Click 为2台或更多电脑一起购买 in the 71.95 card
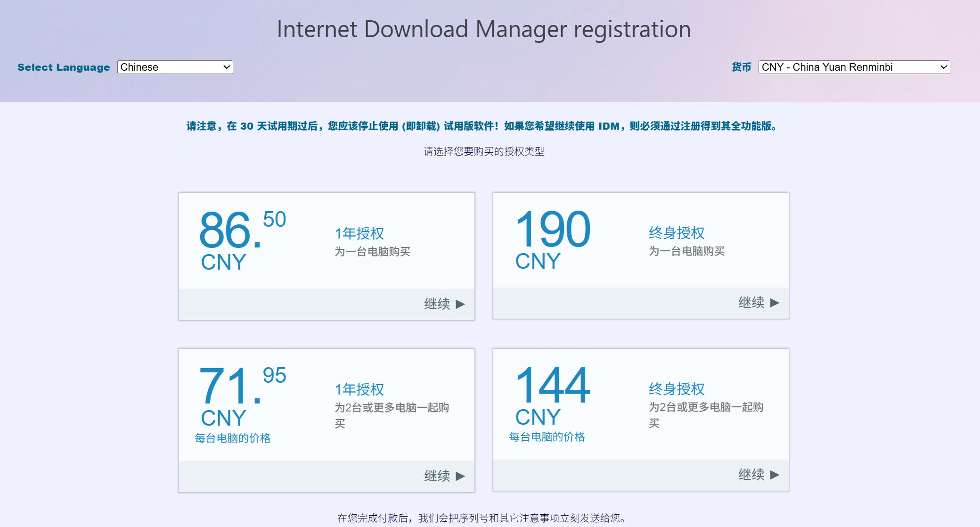980x527 pixels. coord(392,415)
